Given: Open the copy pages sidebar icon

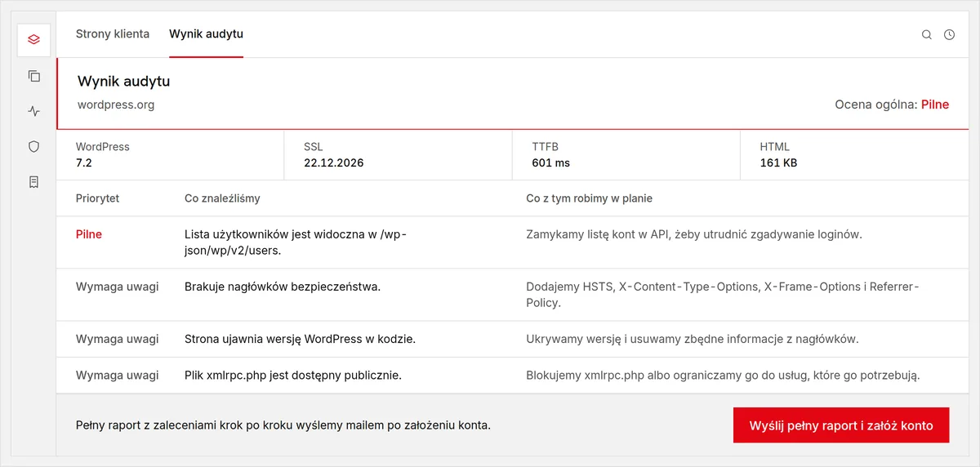Looking at the screenshot, I should tap(33, 76).
